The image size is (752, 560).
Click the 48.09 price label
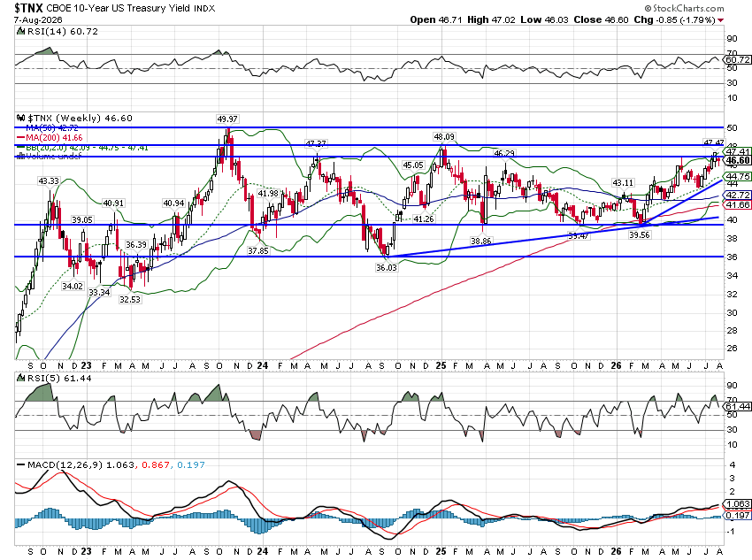coord(444,137)
